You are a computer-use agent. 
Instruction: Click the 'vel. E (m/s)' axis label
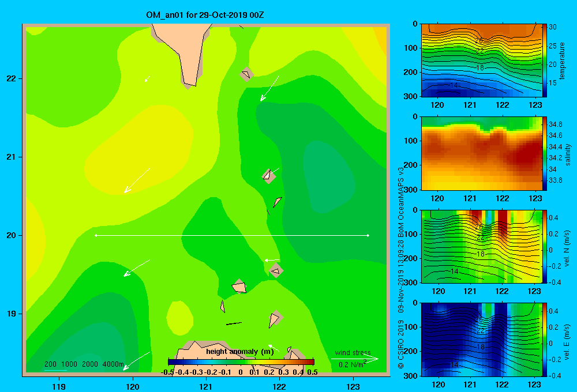pyautogui.click(x=567, y=342)
